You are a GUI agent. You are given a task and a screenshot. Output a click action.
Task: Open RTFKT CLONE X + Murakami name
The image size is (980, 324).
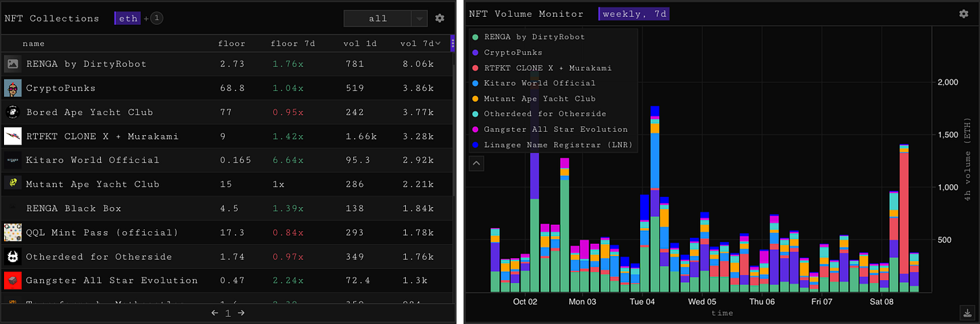click(102, 136)
